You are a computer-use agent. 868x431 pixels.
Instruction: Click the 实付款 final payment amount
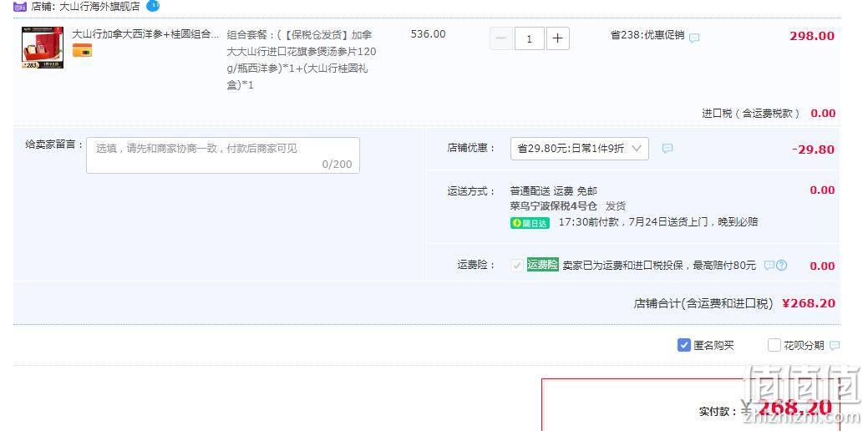[x=794, y=408]
